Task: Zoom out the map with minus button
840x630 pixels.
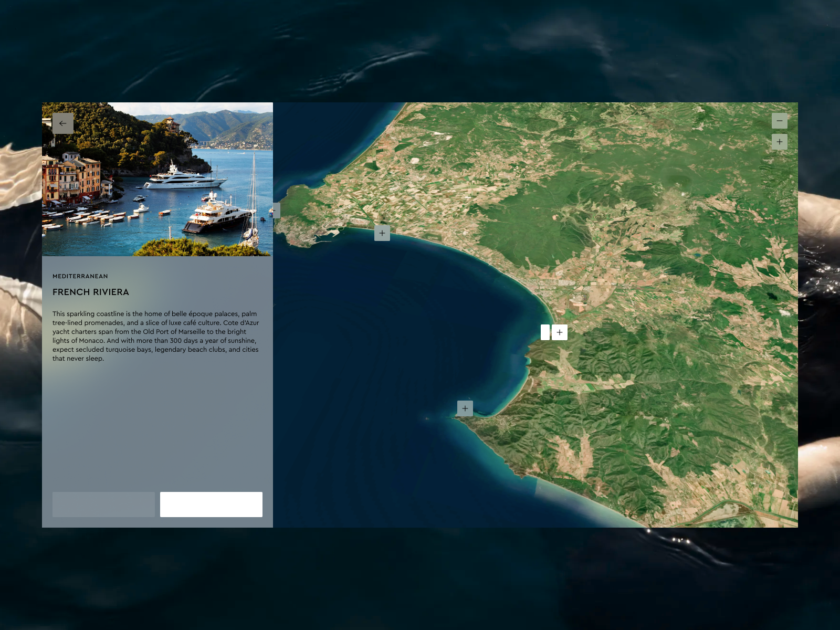Action: coord(779,121)
